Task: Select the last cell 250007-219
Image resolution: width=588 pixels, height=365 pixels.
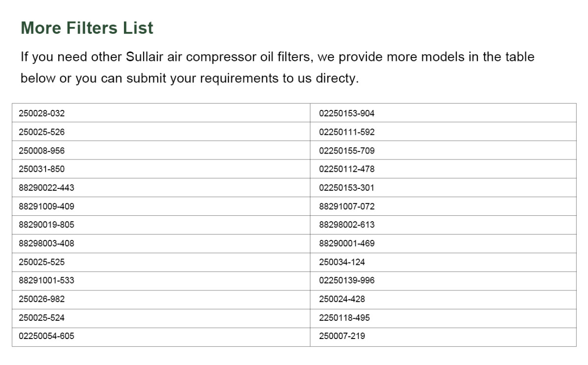Action: (443, 337)
